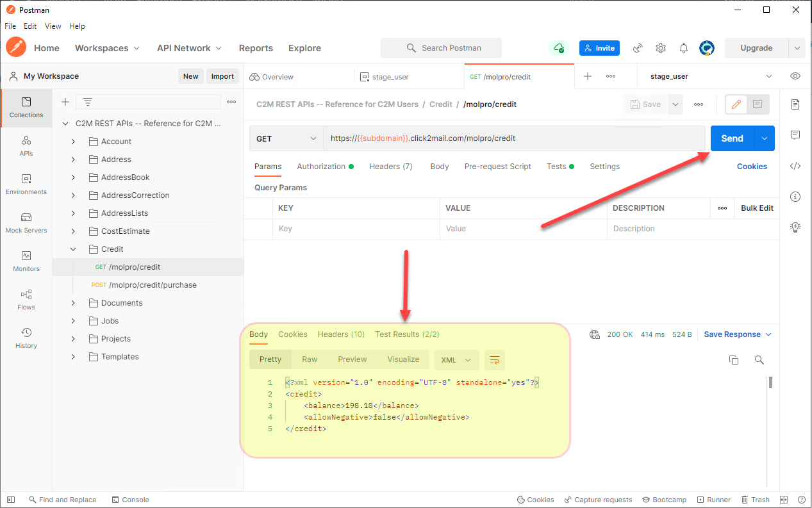This screenshot has height=508, width=812.
Task: Open the APIs sidebar panel
Action: coord(26,146)
